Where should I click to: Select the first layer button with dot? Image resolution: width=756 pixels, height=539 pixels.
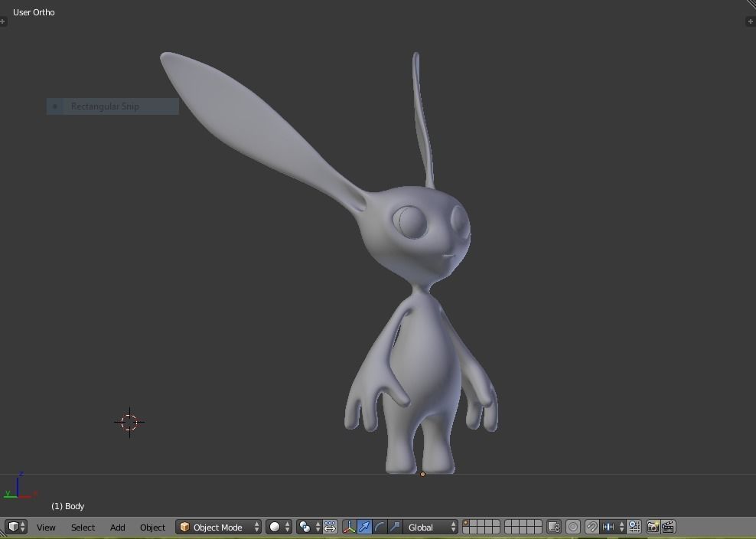click(x=466, y=523)
